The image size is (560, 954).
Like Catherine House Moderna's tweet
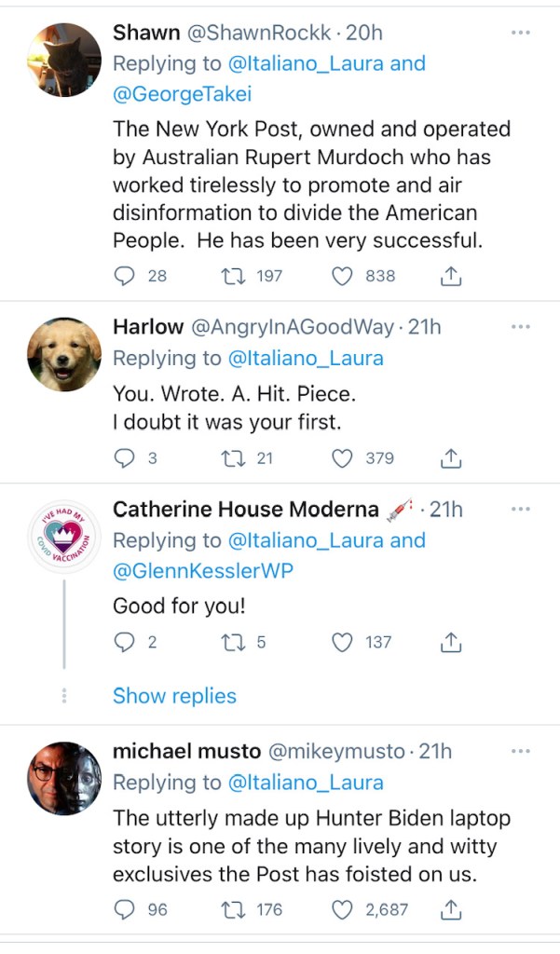coord(343,642)
